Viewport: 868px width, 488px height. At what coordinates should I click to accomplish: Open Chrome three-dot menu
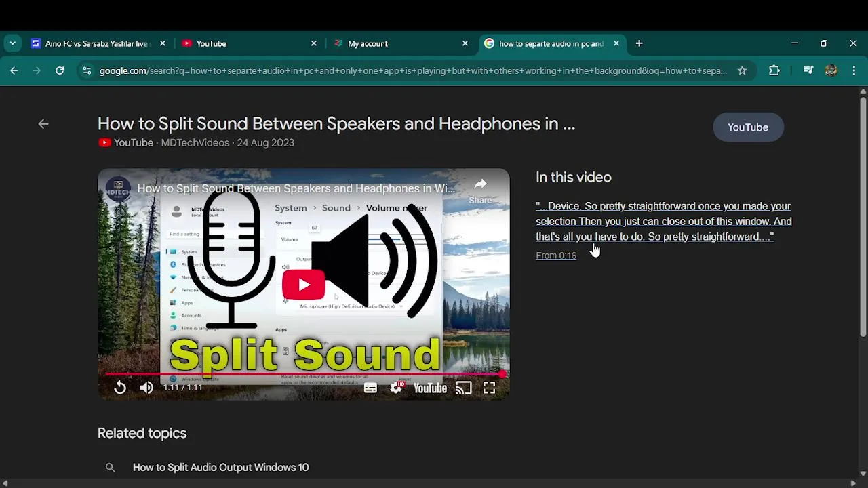[x=854, y=70]
